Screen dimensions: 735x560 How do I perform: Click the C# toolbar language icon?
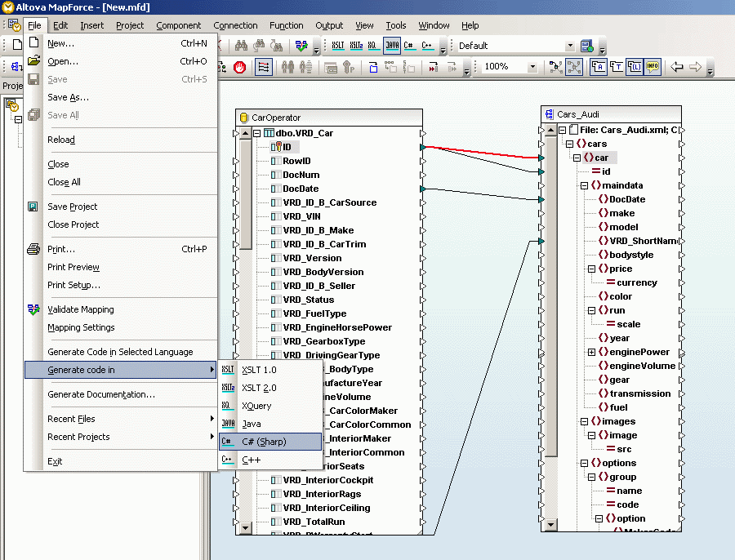pyautogui.click(x=409, y=46)
